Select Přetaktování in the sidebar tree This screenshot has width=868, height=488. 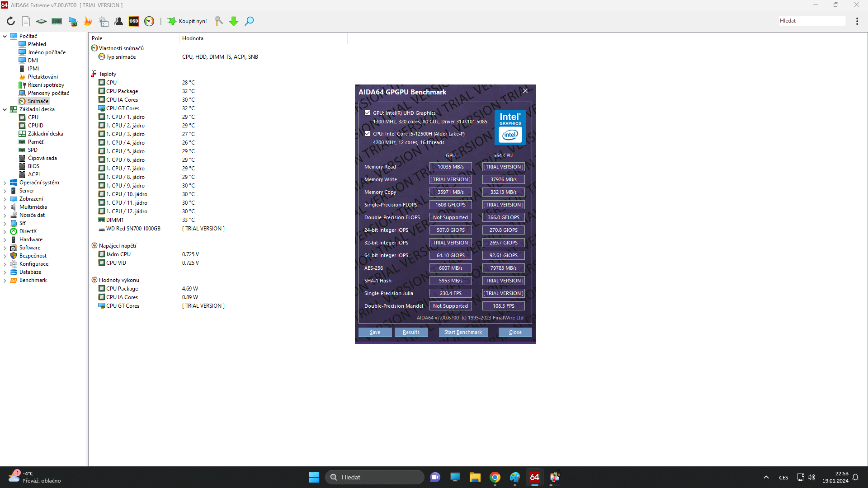43,77
